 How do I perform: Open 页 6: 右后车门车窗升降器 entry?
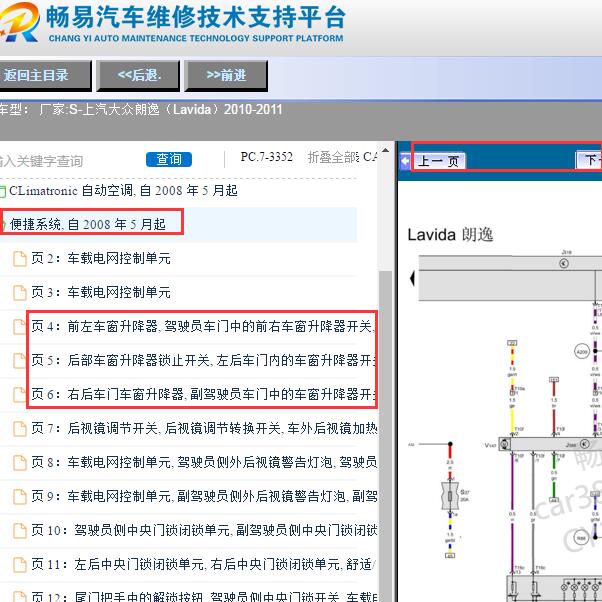tap(203, 394)
